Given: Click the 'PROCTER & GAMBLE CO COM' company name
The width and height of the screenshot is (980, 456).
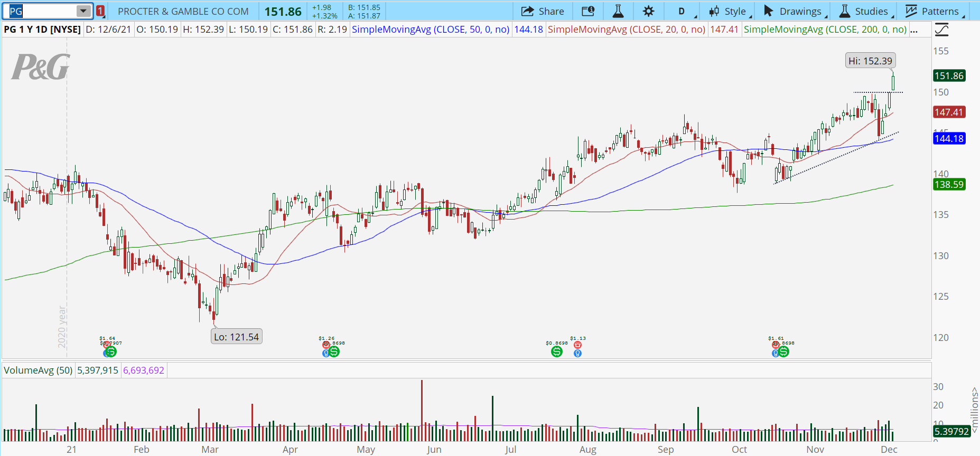Looking at the screenshot, I should click(x=183, y=11).
